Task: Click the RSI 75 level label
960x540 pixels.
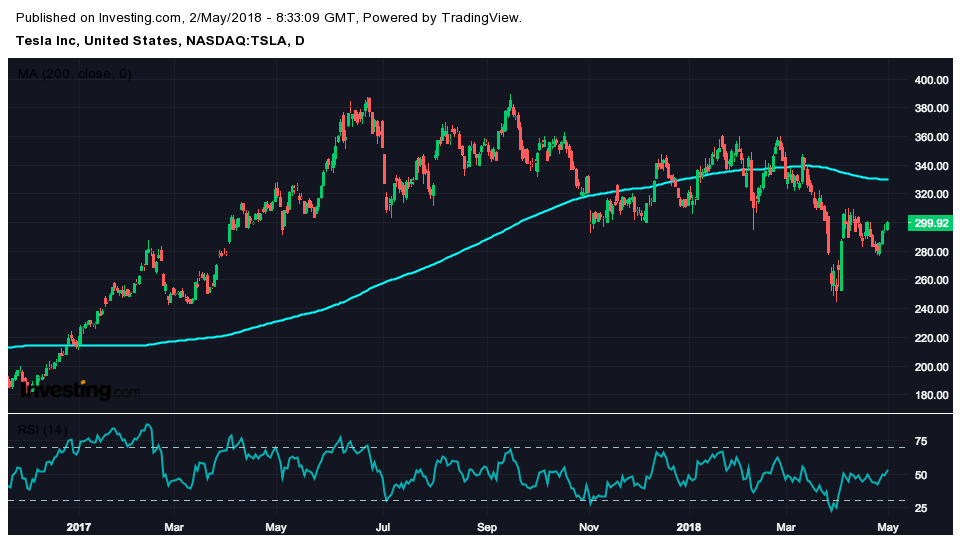Action: (921, 441)
